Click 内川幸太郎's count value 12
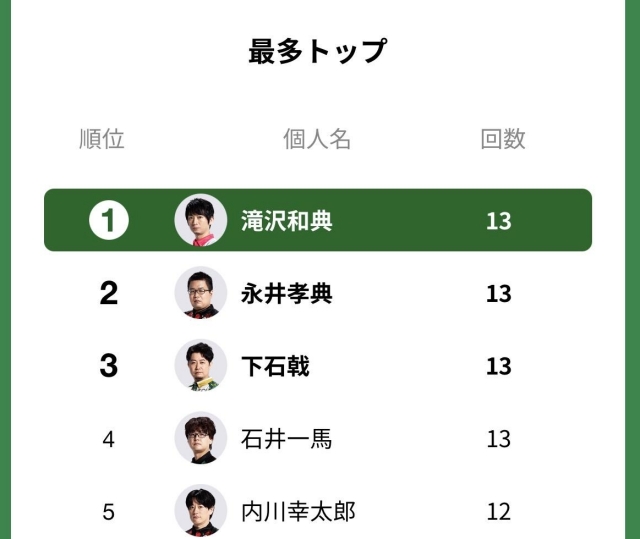640x539 pixels. click(x=498, y=512)
